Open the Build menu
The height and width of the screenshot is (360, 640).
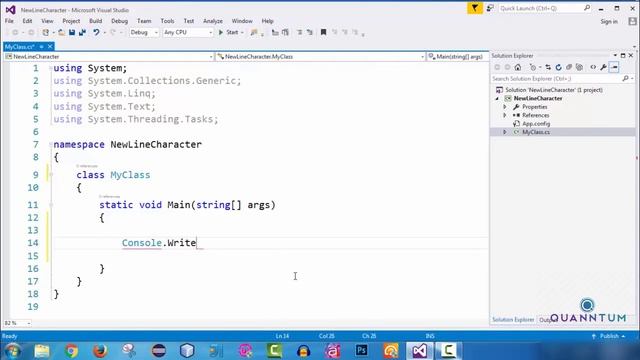pyautogui.click(x=96, y=21)
